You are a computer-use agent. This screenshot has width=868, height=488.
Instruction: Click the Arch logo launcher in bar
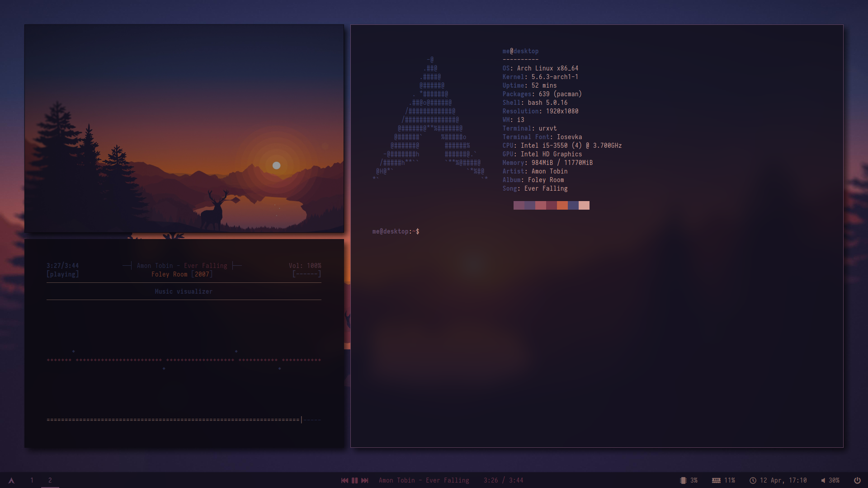tap(11, 480)
